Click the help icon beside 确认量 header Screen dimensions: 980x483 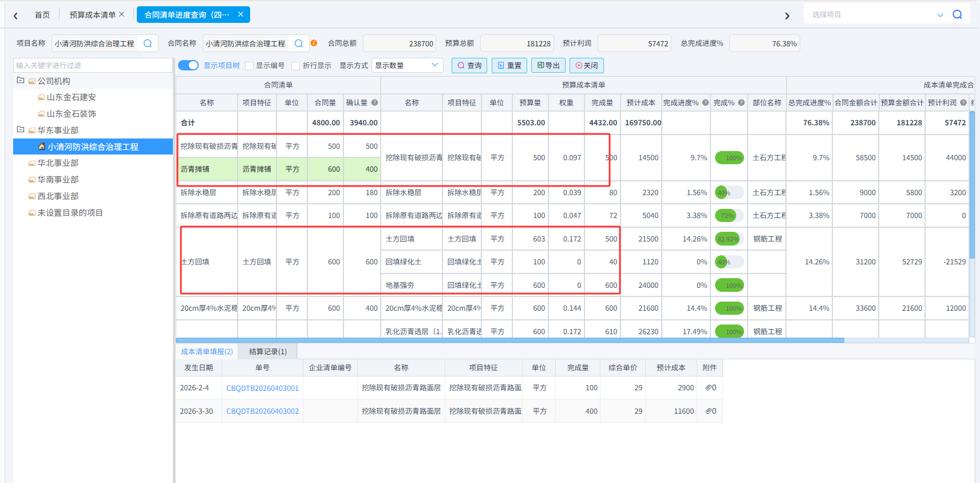click(x=374, y=102)
